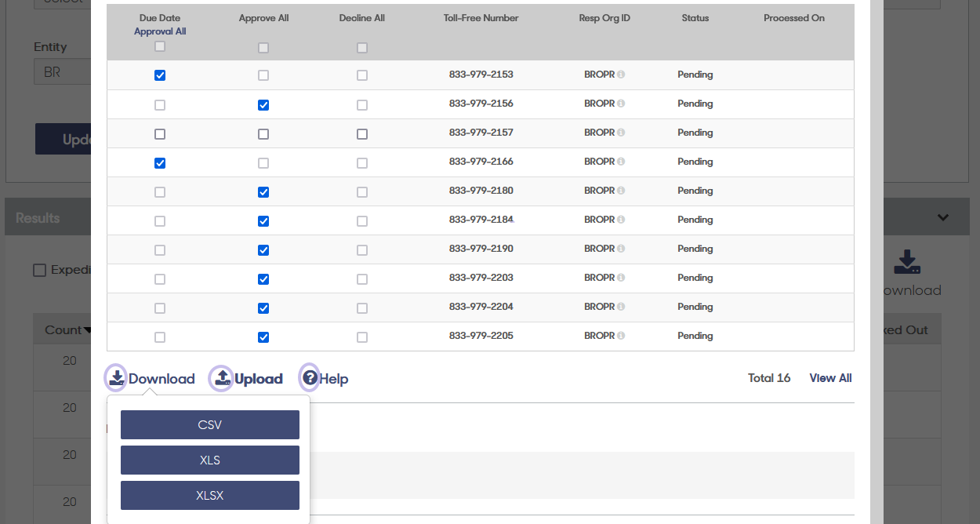Viewport: 980px width, 524px height.
Task: Click info icon next to BROPR for 833-979-2204
Action: pyautogui.click(x=621, y=307)
